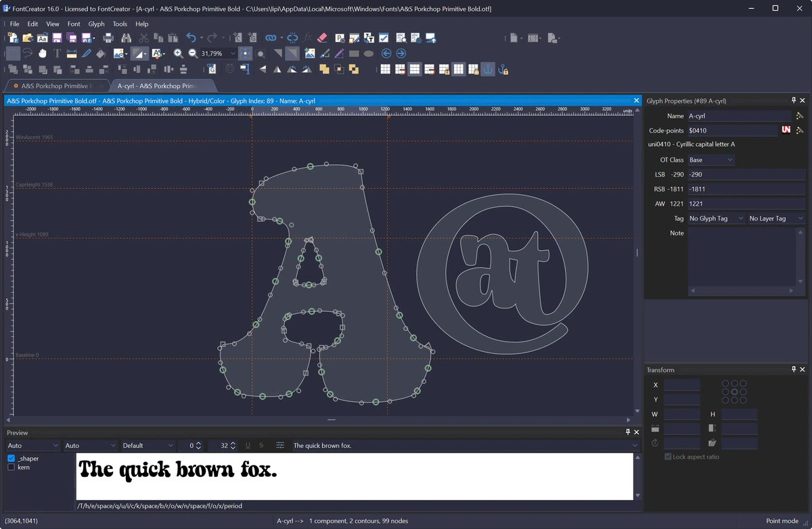Open the undo history dropdown arrow
The image size is (812, 529).
coord(202,38)
